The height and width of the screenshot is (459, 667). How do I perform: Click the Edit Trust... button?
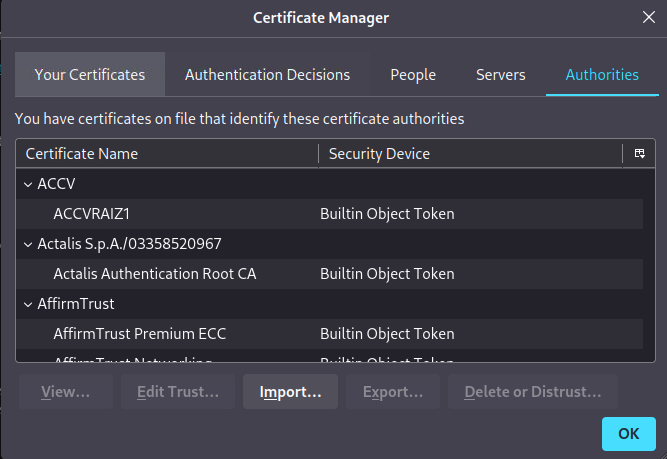pos(177,392)
